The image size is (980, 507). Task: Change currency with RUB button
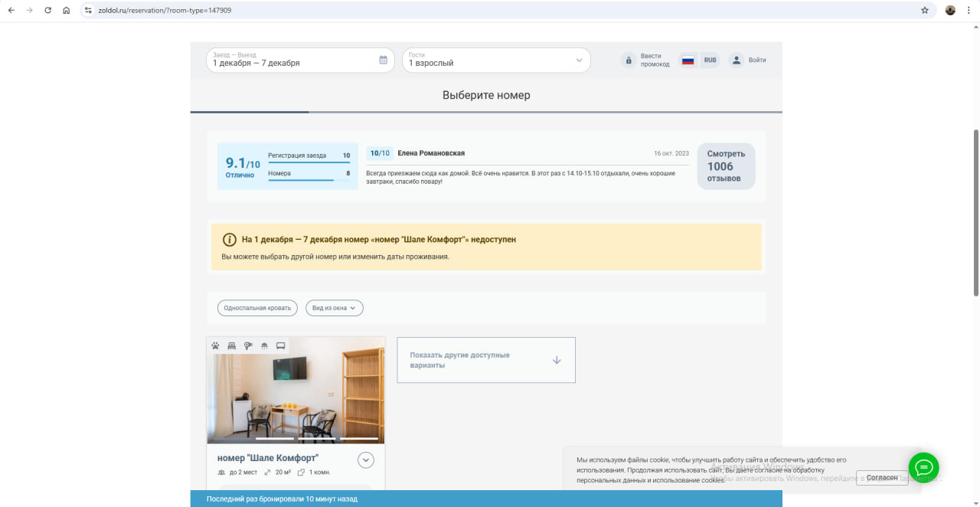(710, 61)
